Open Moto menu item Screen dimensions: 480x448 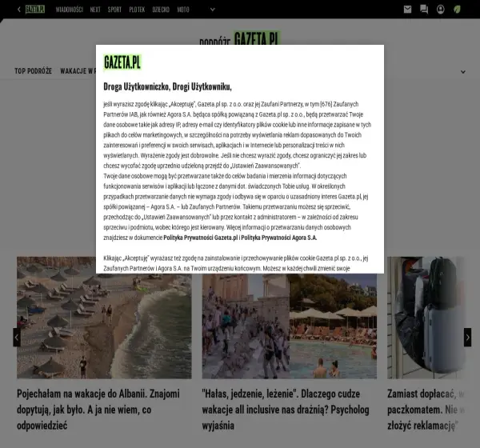[183, 10]
